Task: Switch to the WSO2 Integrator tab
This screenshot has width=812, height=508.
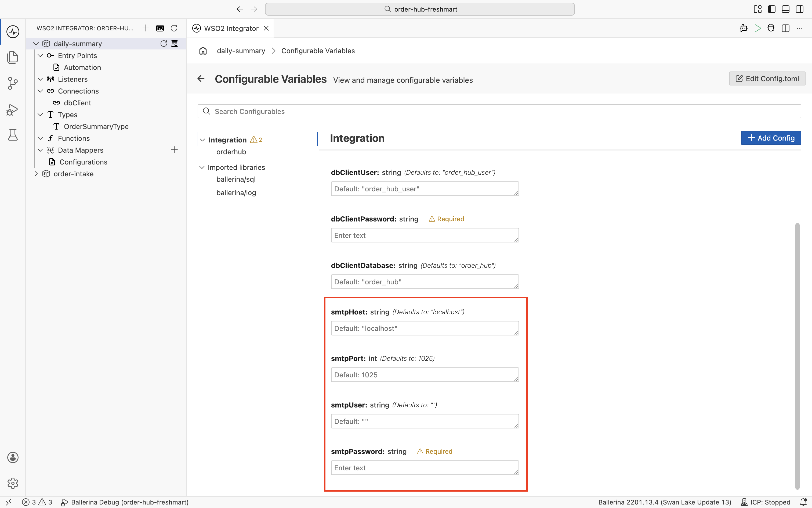Action: pos(230,28)
